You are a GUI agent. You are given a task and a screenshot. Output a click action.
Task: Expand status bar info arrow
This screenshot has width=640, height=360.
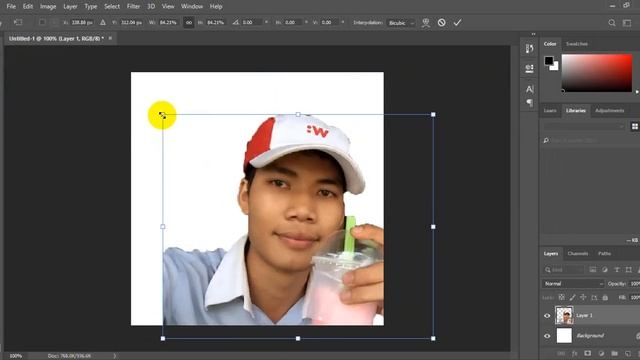(x=115, y=356)
